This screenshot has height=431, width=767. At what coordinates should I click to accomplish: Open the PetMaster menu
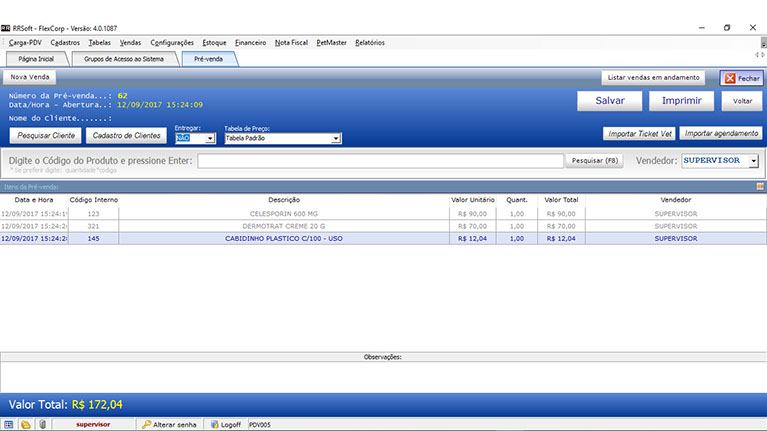point(330,43)
